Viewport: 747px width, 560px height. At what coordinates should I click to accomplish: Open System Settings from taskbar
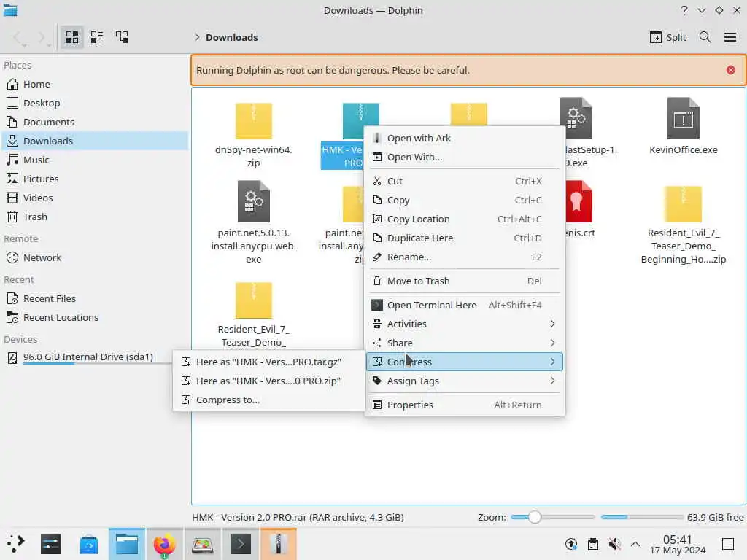51,544
